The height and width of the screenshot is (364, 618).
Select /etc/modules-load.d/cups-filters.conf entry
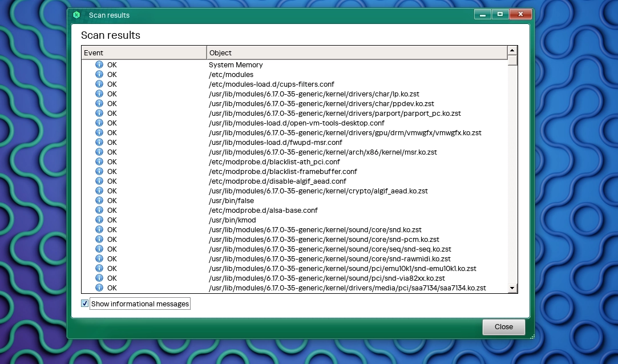coord(271,84)
